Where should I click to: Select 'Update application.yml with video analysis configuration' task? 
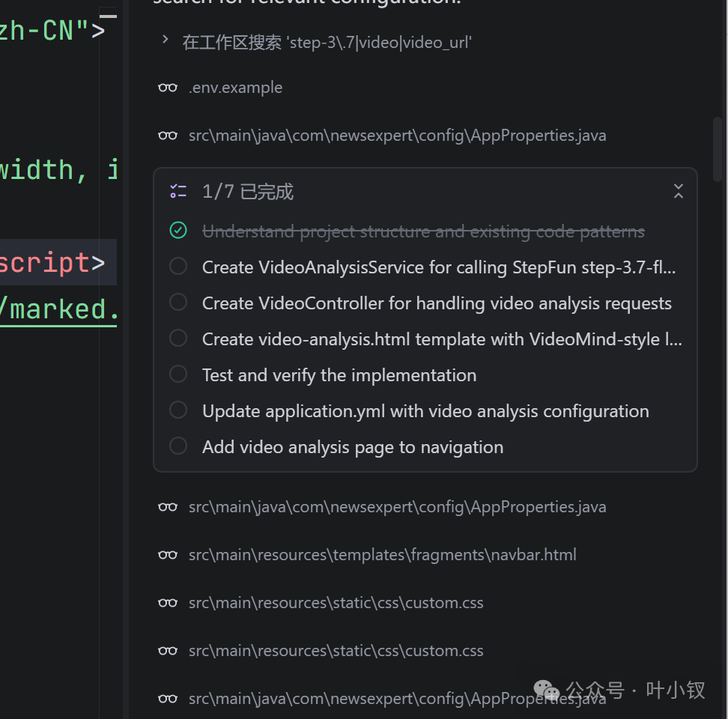[425, 411]
